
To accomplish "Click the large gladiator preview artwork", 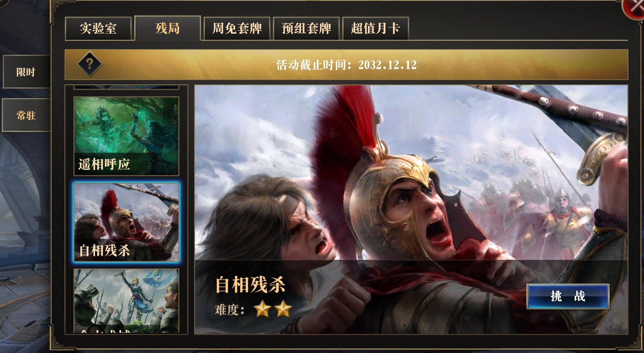I will (x=411, y=172).
